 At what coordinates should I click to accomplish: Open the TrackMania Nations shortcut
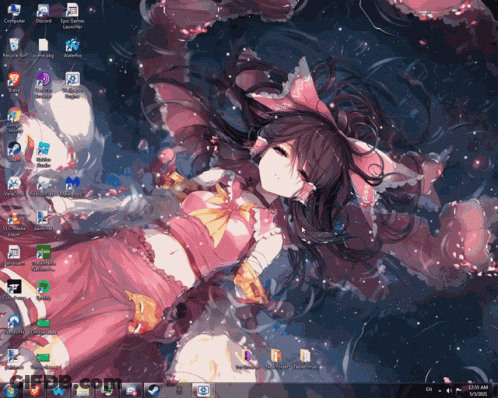(43, 258)
